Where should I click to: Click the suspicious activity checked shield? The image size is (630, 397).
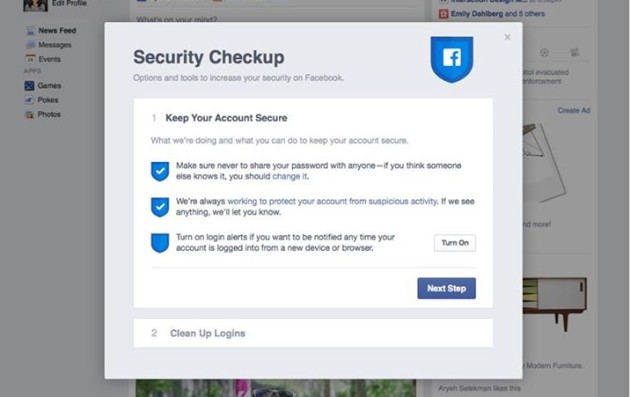coord(160,207)
